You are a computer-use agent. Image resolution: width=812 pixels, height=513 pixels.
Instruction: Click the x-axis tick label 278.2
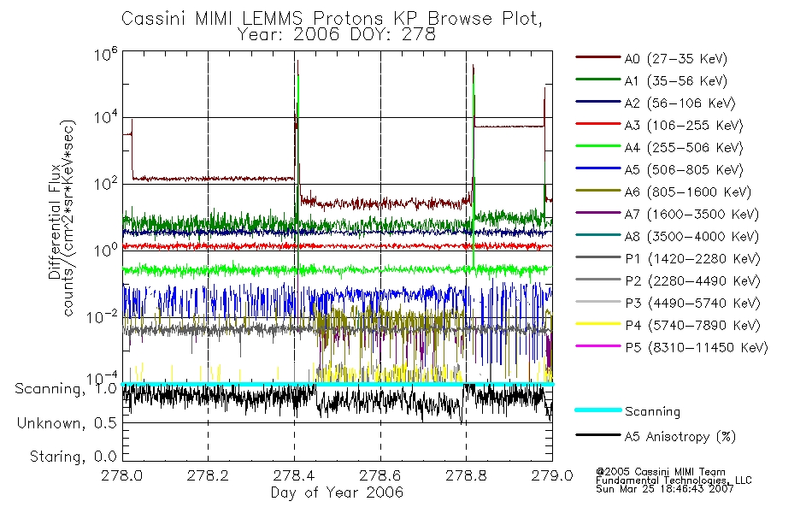(x=208, y=475)
